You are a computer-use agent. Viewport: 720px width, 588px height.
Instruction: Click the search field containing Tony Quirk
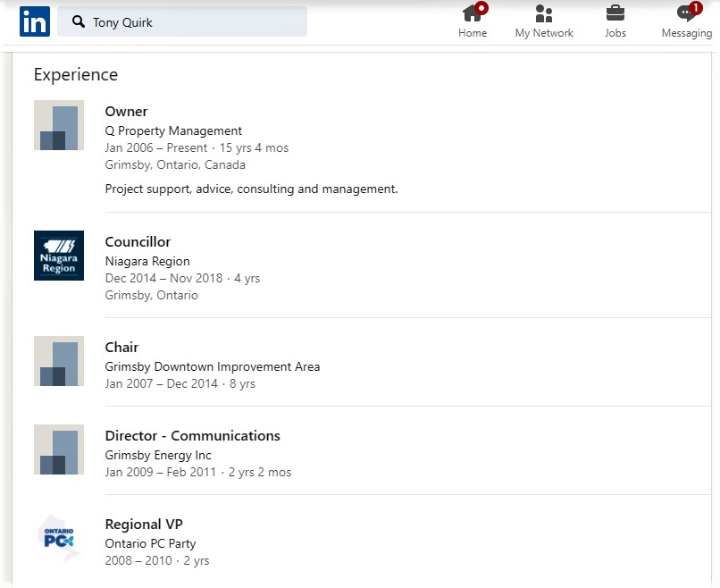coord(182,21)
